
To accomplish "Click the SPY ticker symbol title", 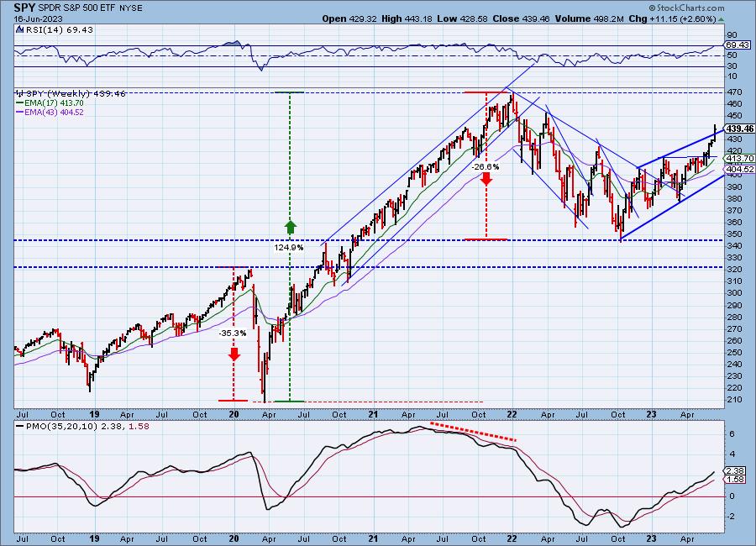I will tap(24, 8).
